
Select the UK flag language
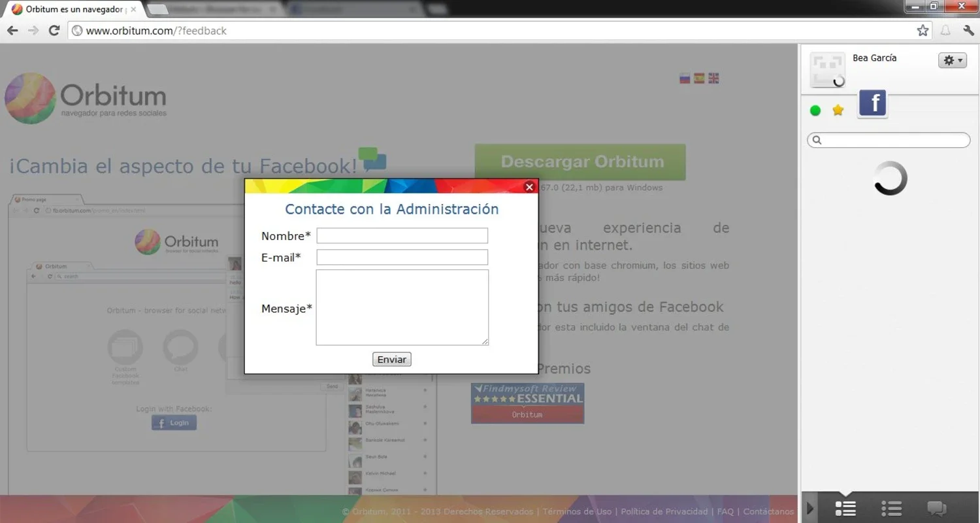(713, 78)
